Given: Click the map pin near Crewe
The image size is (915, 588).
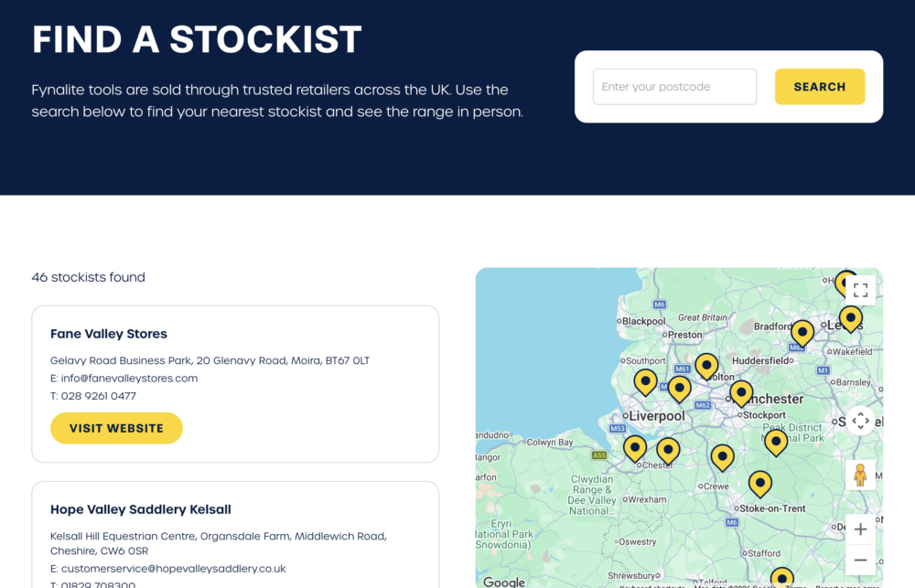Looking at the screenshot, I should click(723, 458).
